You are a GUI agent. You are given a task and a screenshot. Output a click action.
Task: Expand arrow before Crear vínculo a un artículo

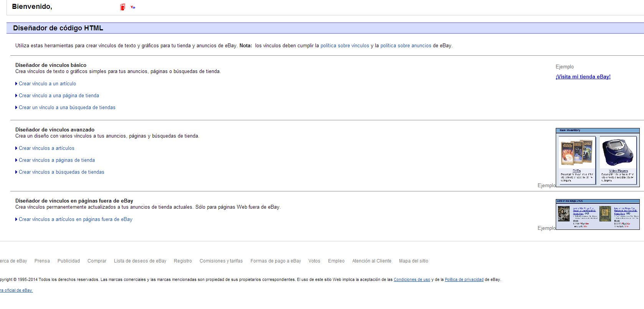point(16,84)
